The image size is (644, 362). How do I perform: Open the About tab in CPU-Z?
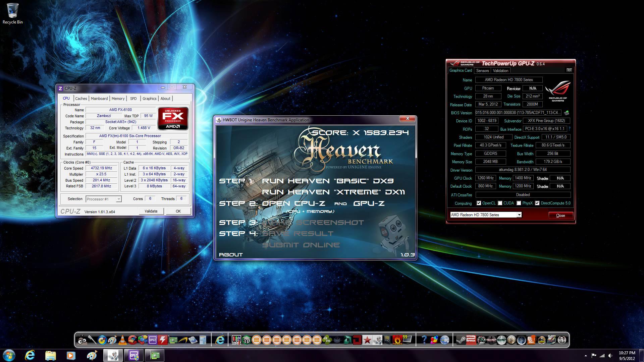click(165, 99)
